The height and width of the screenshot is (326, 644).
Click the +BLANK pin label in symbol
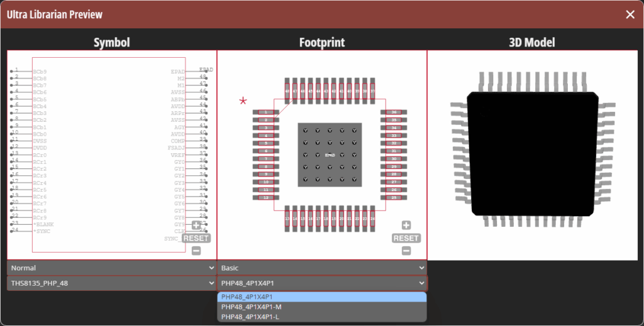pos(43,225)
